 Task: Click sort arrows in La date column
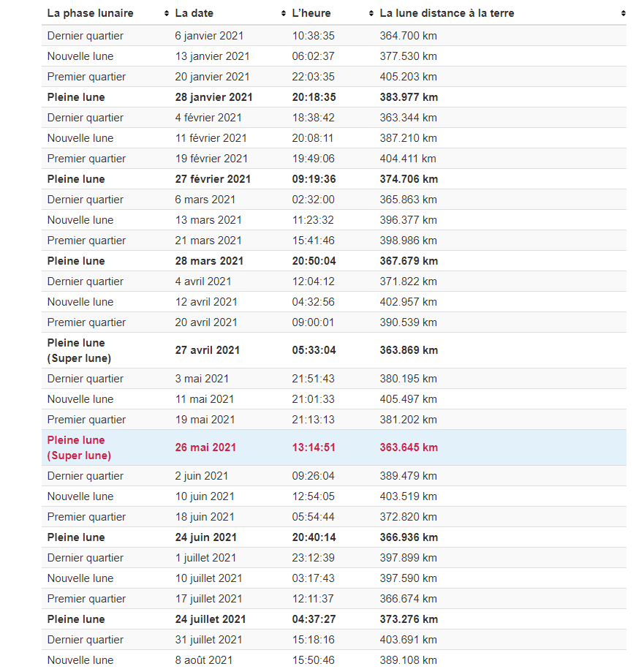(x=284, y=13)
